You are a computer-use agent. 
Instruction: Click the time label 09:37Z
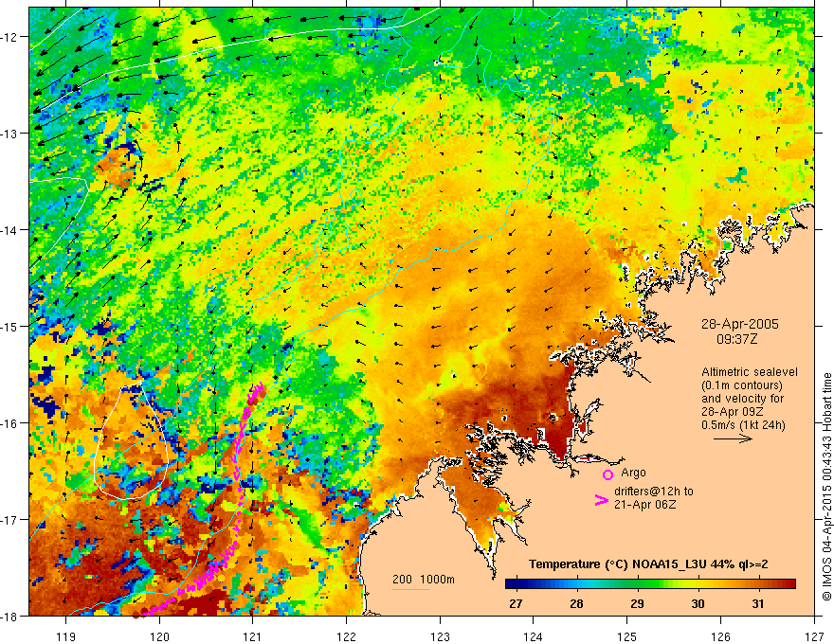tap(736, 339)
